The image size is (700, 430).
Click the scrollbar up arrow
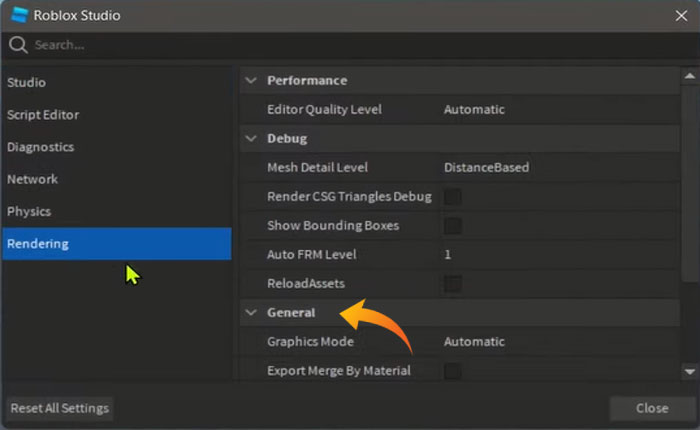(x=690, y=76)
